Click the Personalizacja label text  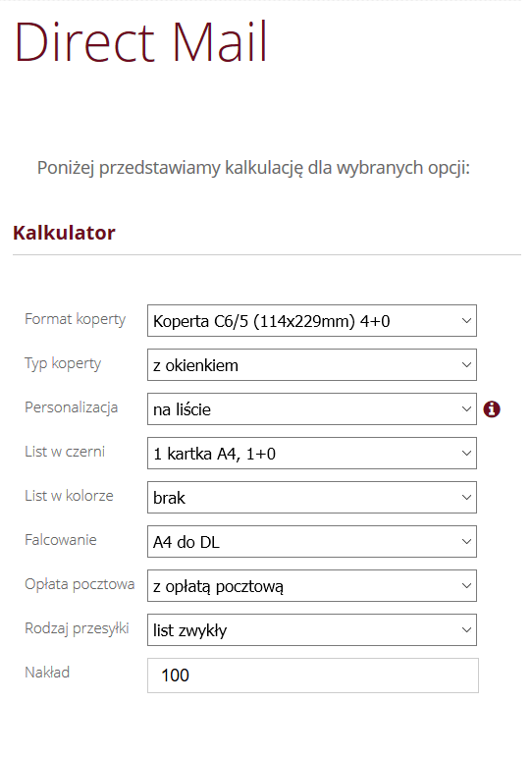coord(72,407)
